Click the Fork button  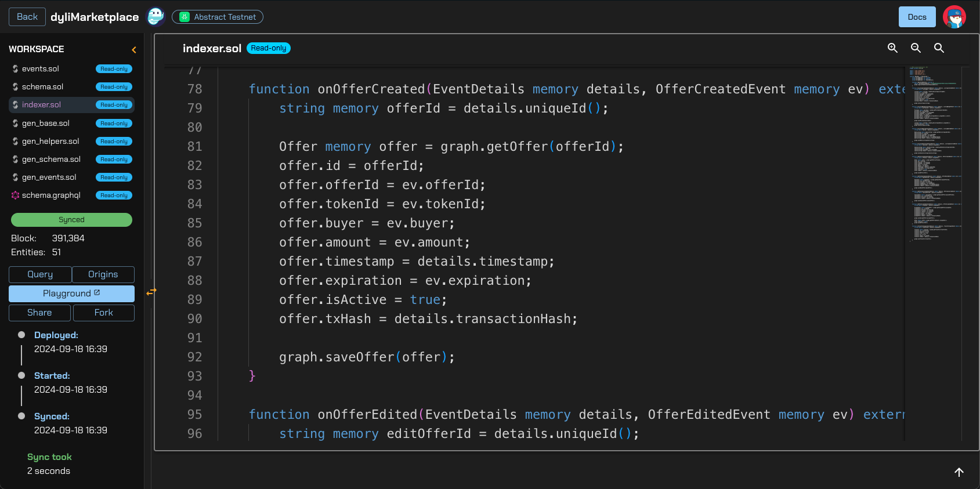click(x=103, y=313)
